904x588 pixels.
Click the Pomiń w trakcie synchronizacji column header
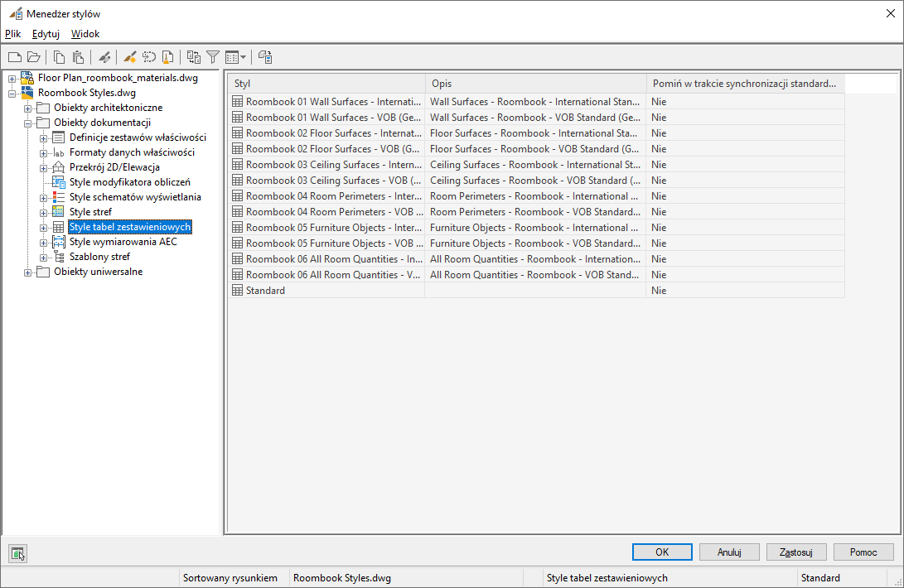click(746, 84)
